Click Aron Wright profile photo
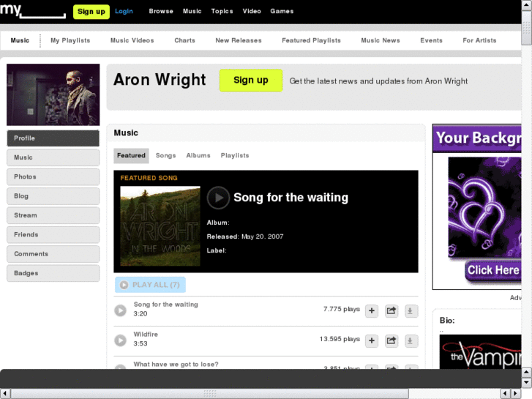The width and height of the screenshot is (532, 399). [53, 94]
